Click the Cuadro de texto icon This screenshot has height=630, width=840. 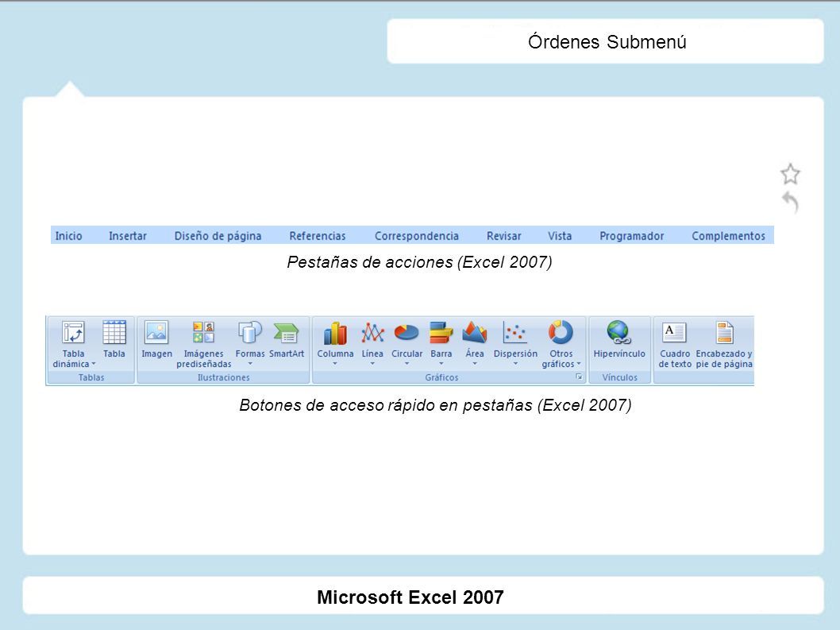tap(674, 332)
